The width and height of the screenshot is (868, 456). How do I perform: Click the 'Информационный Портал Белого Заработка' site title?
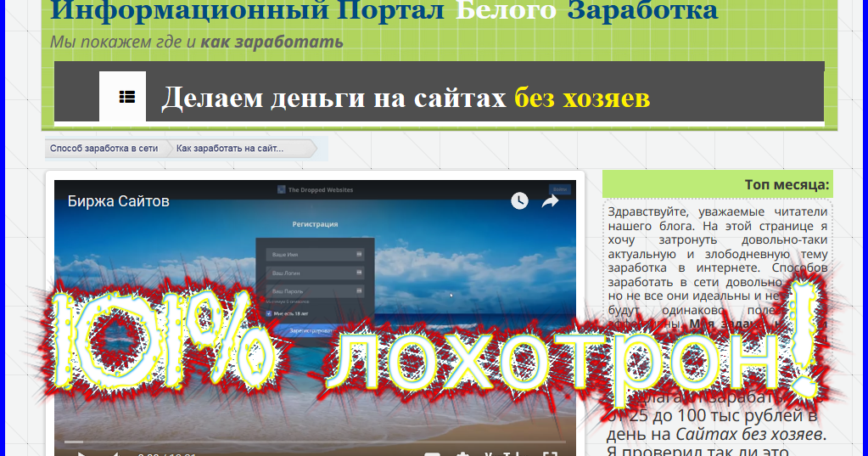384,10
